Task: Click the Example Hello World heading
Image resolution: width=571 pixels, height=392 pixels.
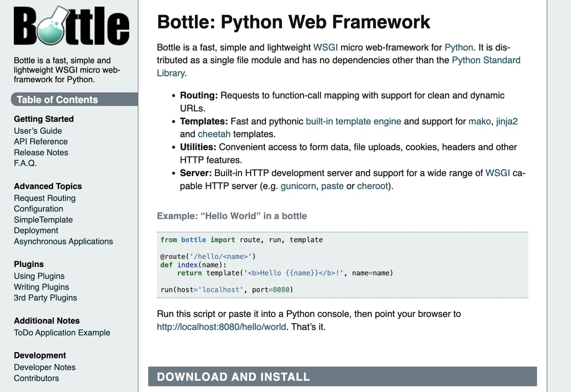Action: (232, 216)
